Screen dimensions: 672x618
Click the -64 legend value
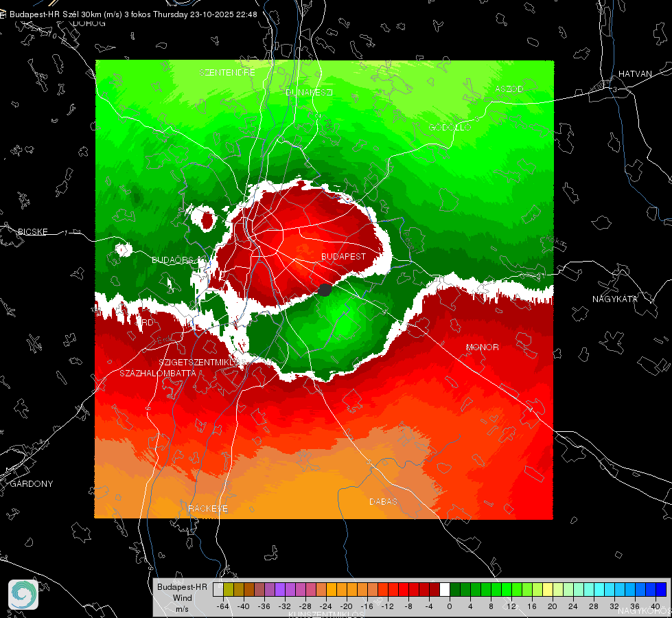point(223,606)
